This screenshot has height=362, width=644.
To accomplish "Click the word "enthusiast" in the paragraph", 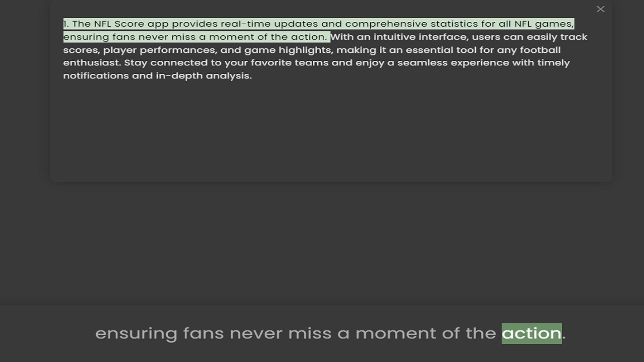I will (92, 63).
